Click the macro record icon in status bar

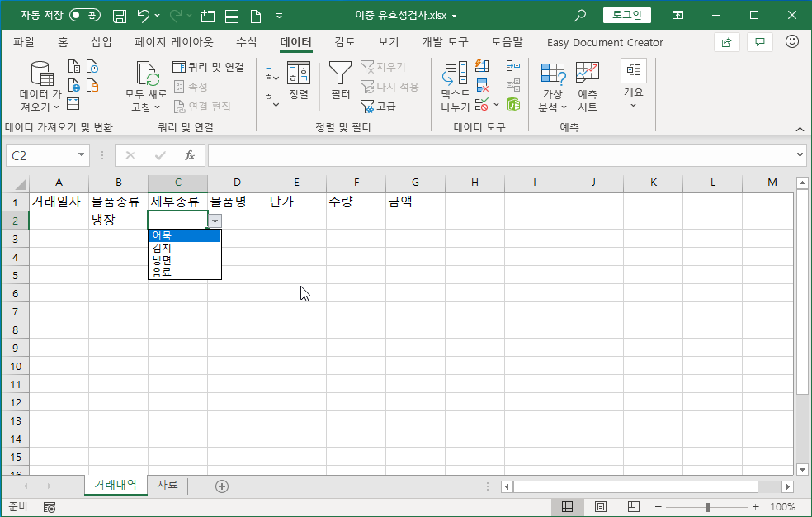click(50, 507)
